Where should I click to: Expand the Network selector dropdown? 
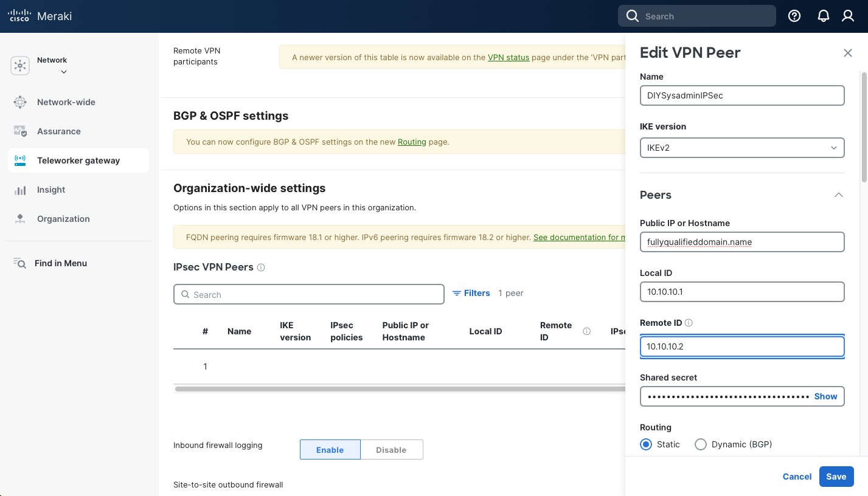[x=63, y=72]
